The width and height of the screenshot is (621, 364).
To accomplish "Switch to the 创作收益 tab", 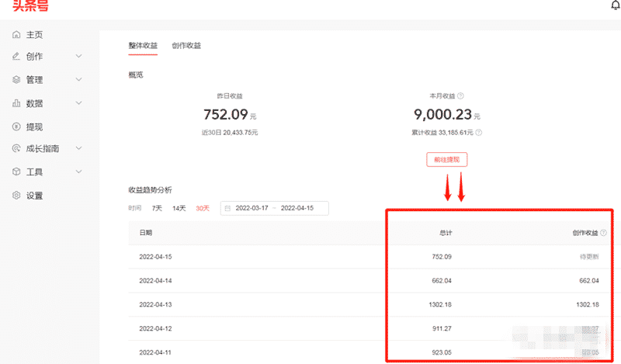I will pyautogui.click(x=186, y=46).
